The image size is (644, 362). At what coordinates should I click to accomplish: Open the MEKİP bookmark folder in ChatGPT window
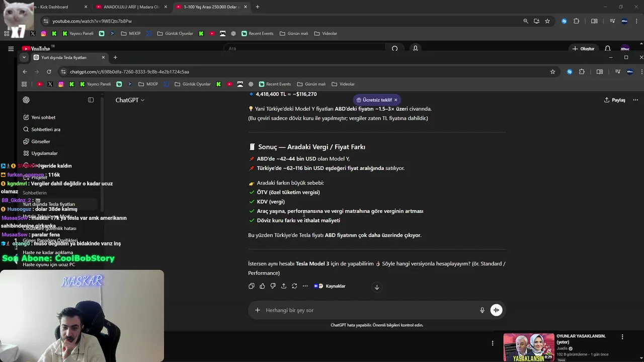point(148,84)
